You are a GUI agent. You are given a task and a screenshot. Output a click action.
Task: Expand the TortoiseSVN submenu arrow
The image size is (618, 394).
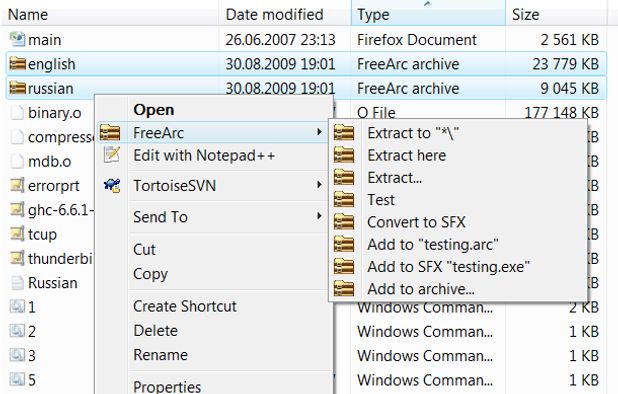click(319, 184)
